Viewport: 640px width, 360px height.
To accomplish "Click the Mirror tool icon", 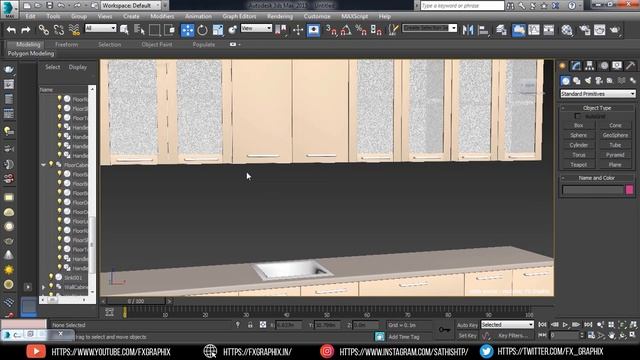I will click(468, 30).
